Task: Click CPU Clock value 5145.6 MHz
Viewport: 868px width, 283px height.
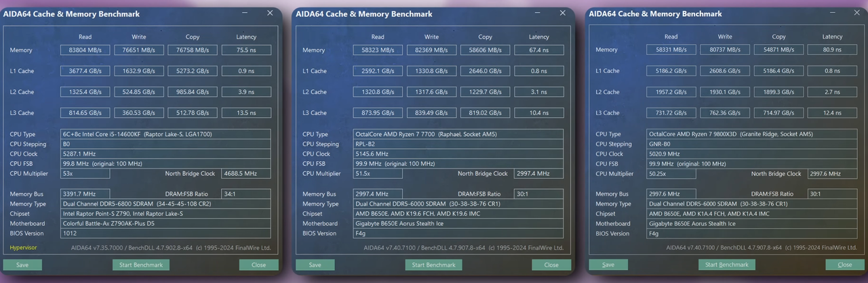Action: pos(458,154)
